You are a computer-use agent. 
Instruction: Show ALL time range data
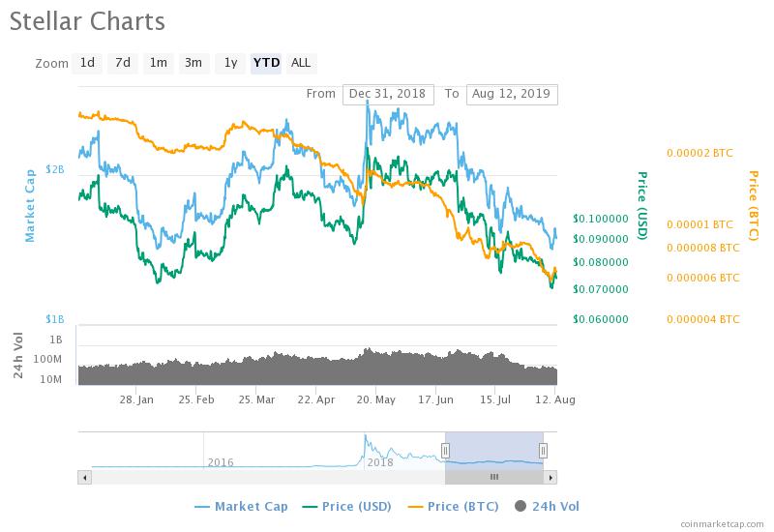tap(301, 63)
